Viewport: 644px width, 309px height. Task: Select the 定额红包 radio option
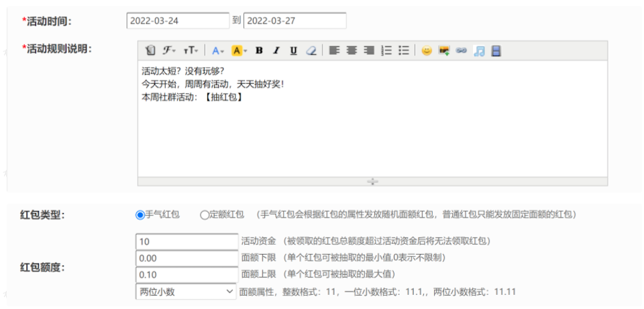coord(205,215)
